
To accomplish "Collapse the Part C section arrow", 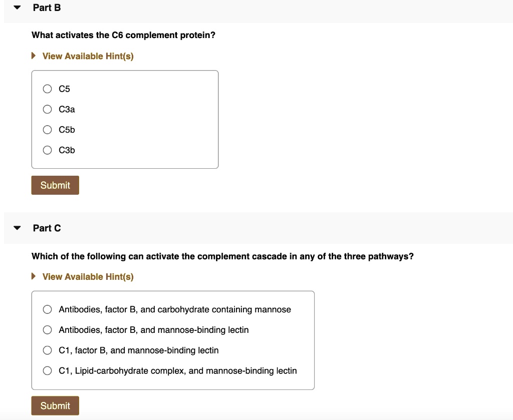I will pyautogui.click(x=18, y=228).
